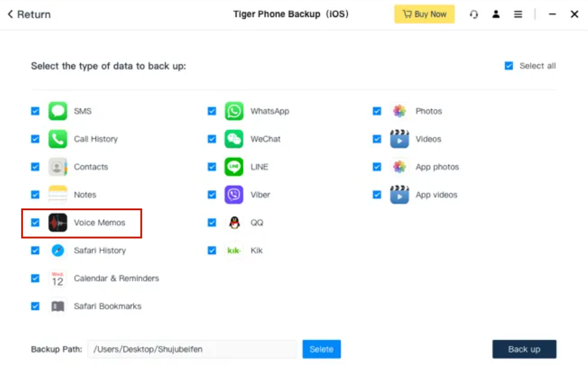This screenshot has width=588, height=384.
Task: Click the QQ penguin icon
Action: tap(234, 223)
